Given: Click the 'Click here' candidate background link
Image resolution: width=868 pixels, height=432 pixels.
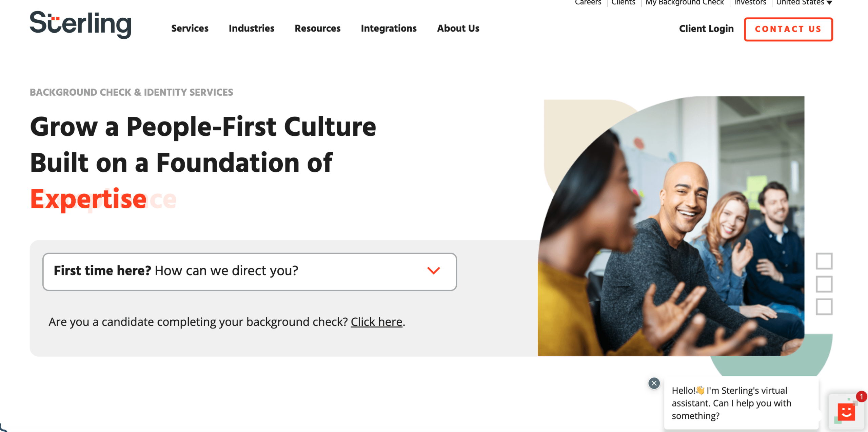Looking at the screenshot, I should pyautogui.click(x=376, y=321).
